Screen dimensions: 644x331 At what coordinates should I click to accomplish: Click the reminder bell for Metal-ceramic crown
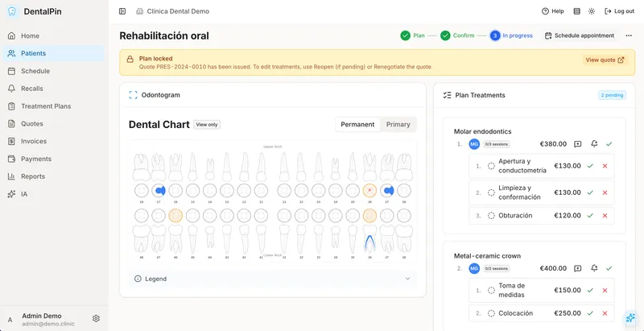coord(594,268)
